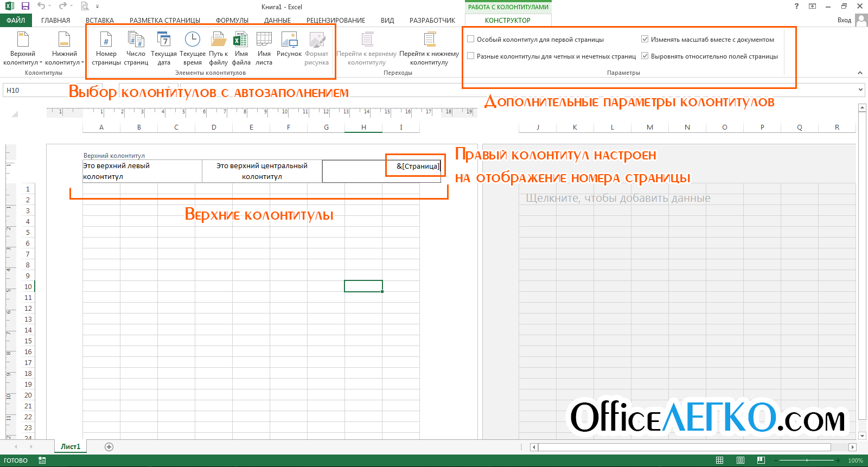Insert file path (Путь к файлу)
The width and height of the screenshot is (868, 467).
(x=218, y=49)
